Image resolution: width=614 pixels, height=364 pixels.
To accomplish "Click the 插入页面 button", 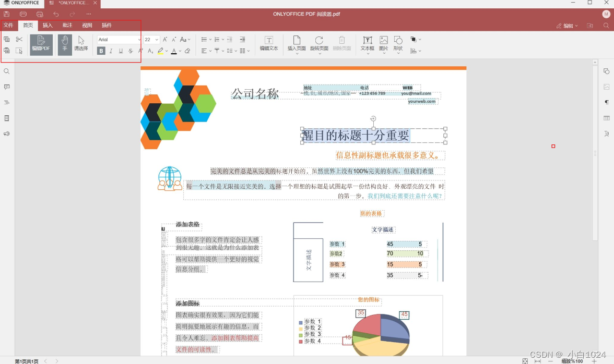I will pyautogui.click(x=297, y=44).
